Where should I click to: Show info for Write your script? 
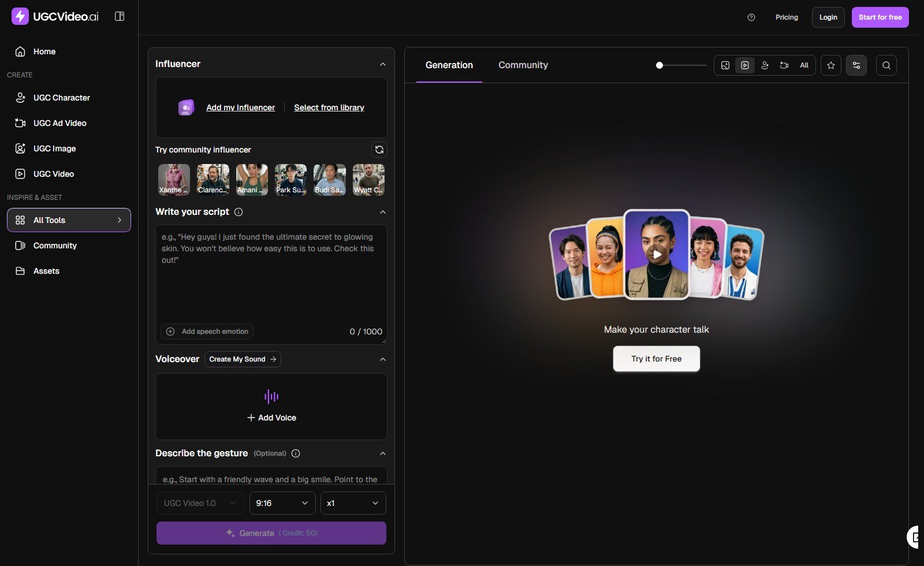point(239,212)
